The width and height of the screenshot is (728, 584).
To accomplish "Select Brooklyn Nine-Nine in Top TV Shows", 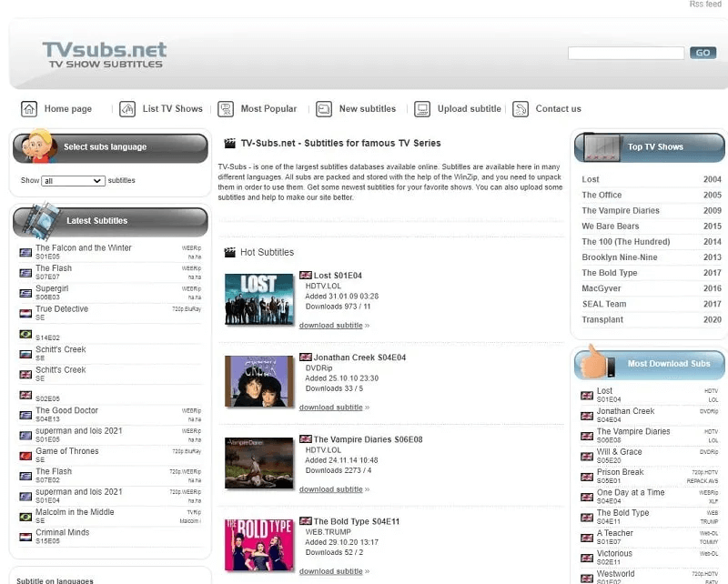I will [620, 257].
